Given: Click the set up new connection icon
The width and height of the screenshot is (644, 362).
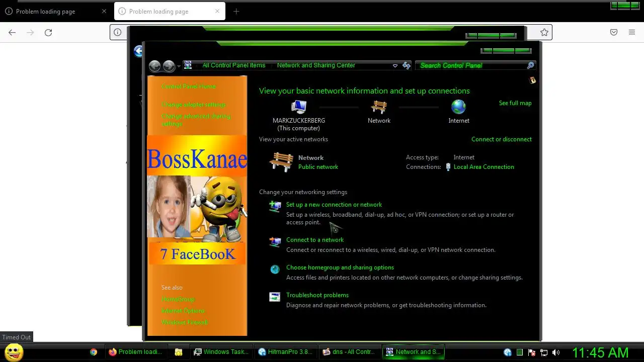Looking at the screenshot, I should pyautogui.click(x=275, y=206).
